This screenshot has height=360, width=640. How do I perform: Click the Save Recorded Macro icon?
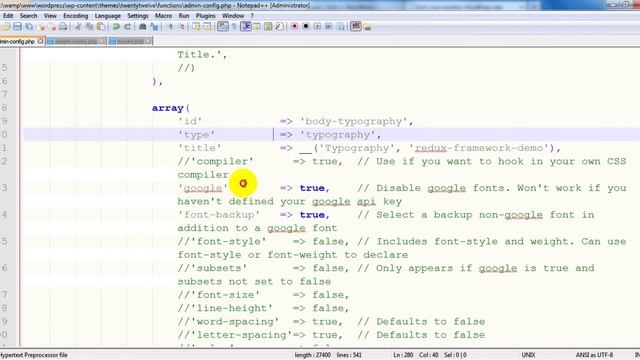coord(340,27)
